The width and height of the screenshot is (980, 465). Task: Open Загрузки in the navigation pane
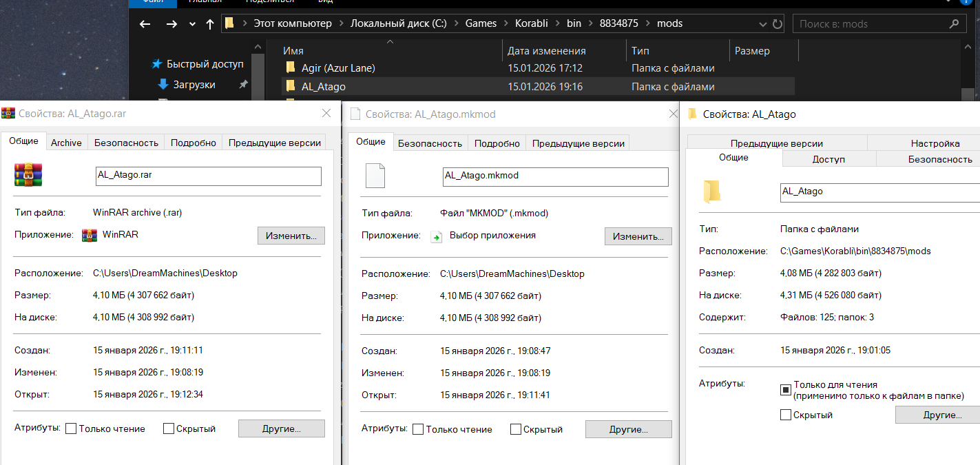194,85
